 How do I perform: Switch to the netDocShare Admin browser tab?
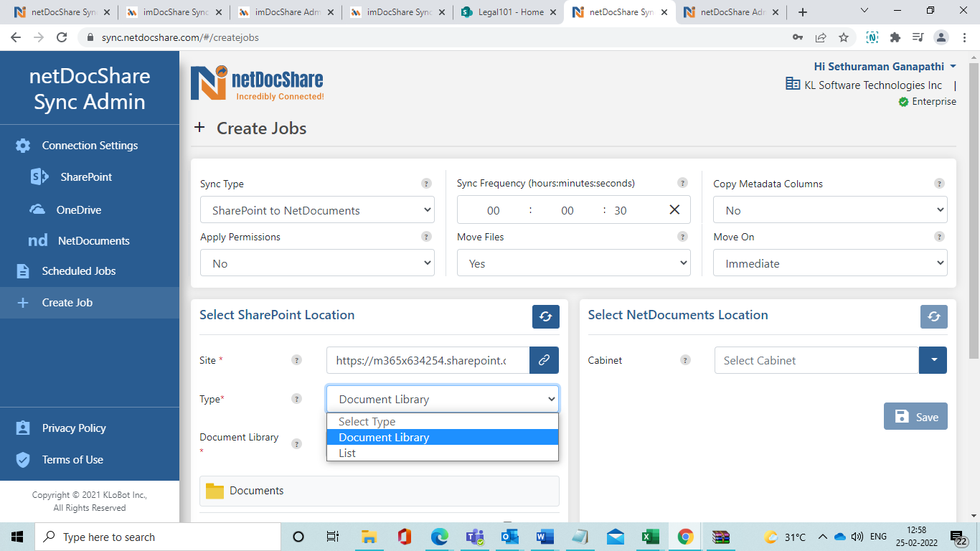[732, 12]
